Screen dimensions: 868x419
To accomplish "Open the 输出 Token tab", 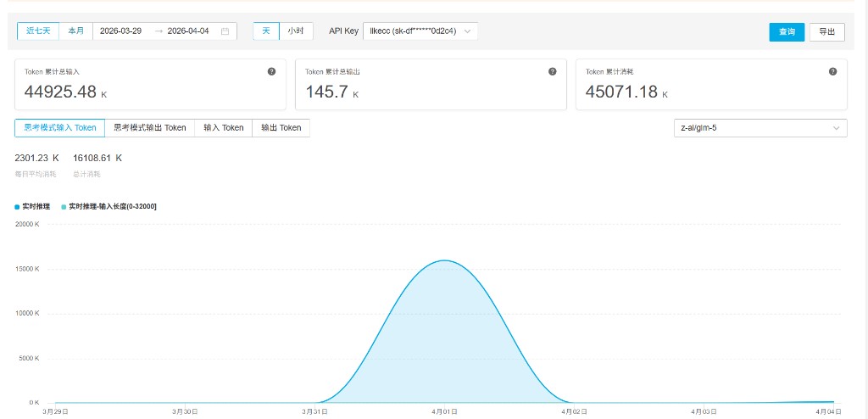I will [281, 128].
